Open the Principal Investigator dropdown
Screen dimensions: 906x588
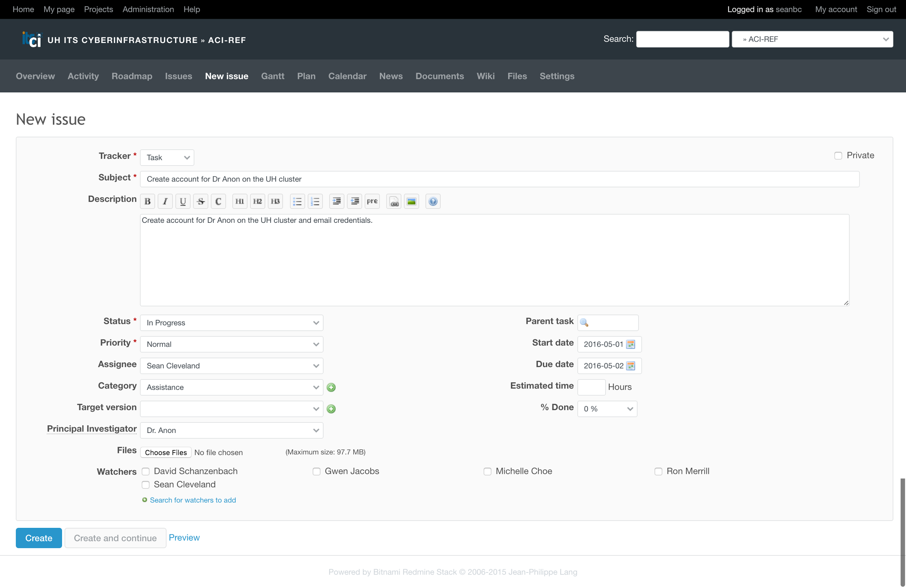coord(232,431)
